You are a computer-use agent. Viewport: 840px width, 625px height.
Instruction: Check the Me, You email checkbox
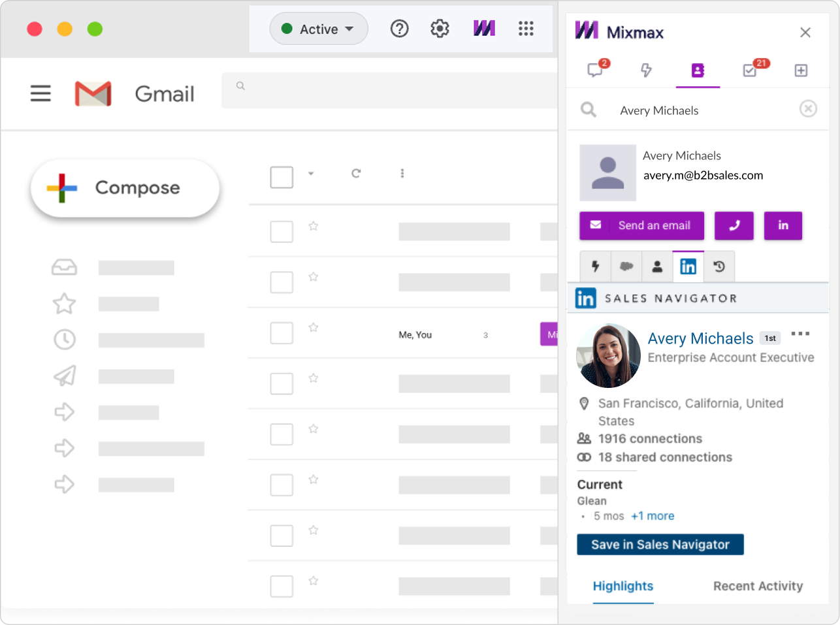[x=282, y=332]
